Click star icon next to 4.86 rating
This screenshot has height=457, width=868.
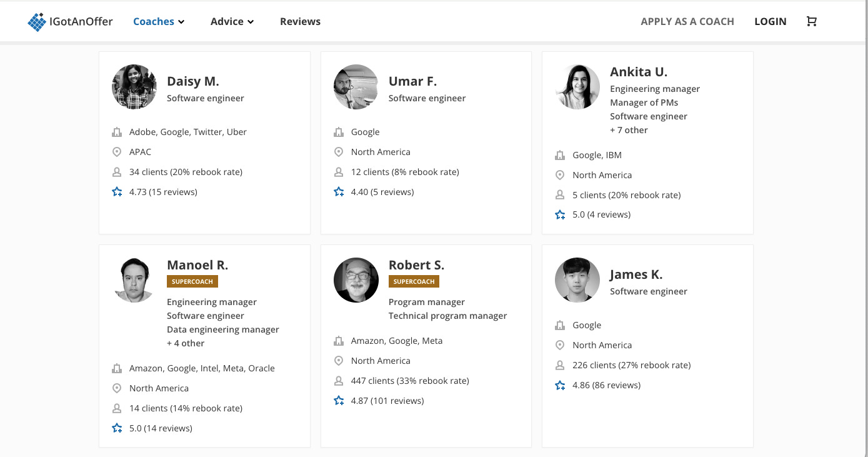(560, 385)
